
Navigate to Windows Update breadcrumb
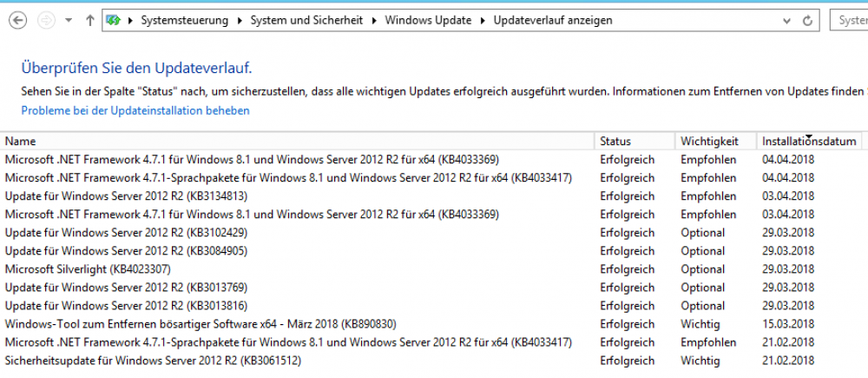[428, 20]
